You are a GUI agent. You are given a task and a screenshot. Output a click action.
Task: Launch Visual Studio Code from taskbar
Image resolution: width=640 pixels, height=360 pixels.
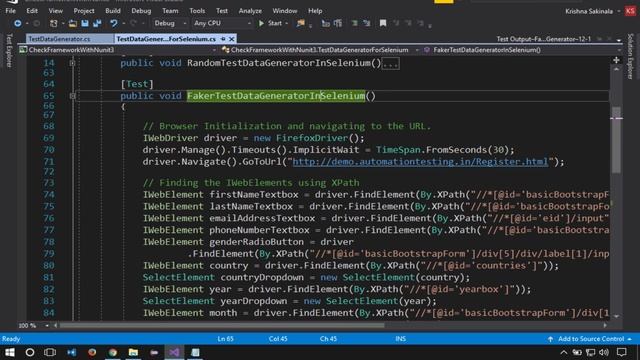click(x=72, y=352)
